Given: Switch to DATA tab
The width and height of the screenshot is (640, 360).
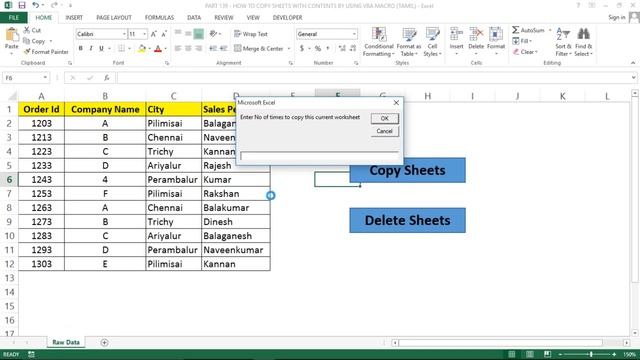Looking at the screenshot, I should pyautogui.click(x=194, y=18).
